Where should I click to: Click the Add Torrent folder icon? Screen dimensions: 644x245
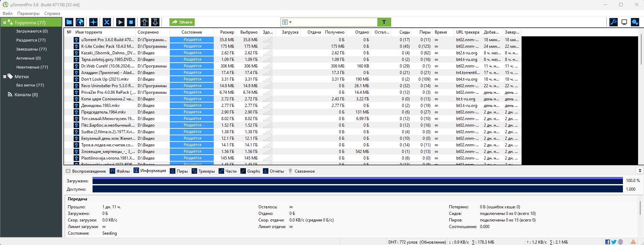click(69, 22)
